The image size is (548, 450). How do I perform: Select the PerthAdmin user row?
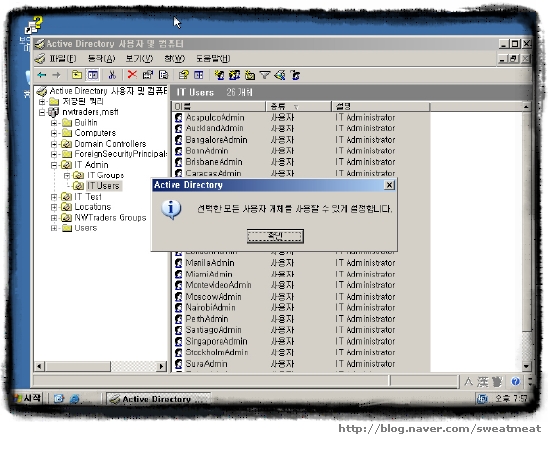click(301, 319)
